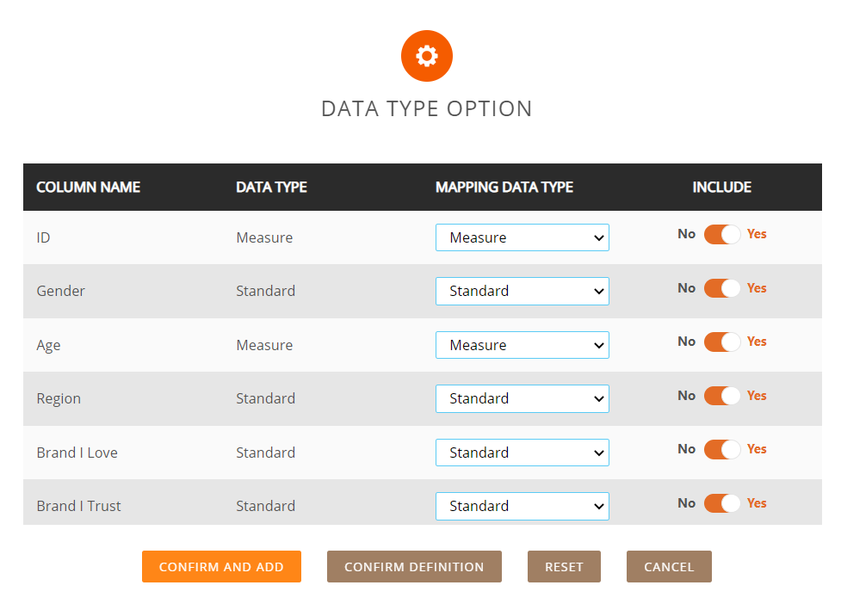The image size is (841, 616).
Task: Toggle the Include switch for Age
Action: pyautogui.click(x=721, y=342)
